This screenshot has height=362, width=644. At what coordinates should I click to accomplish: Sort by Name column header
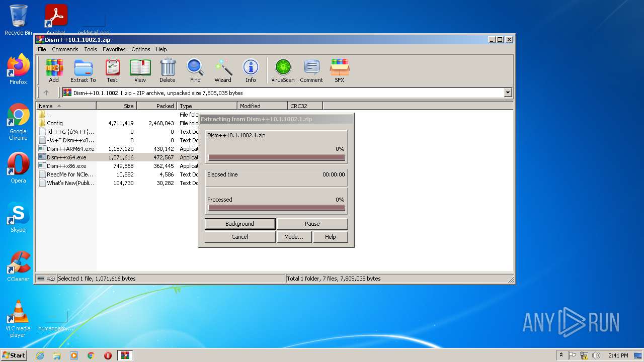click(x=66, y=106)
